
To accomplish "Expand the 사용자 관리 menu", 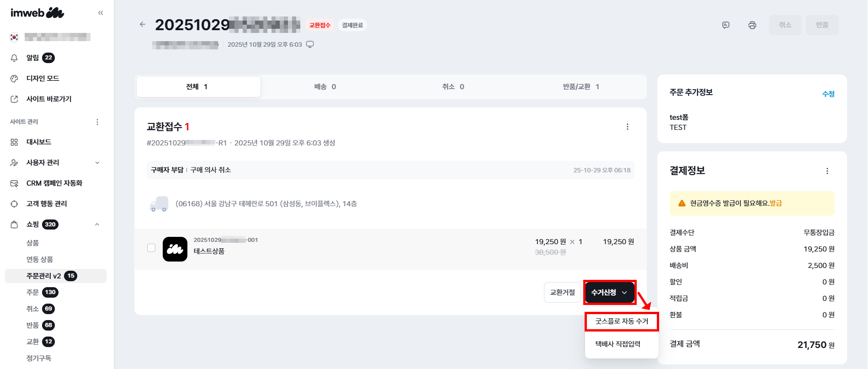I will coord(97,163).
